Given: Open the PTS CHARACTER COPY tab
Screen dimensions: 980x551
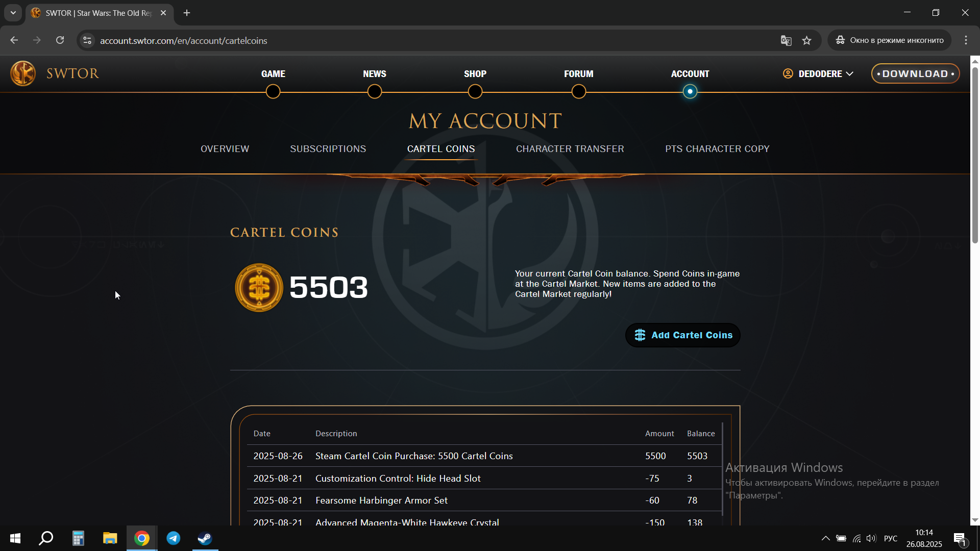Looking at the screenshot, I should pos(717,149).
